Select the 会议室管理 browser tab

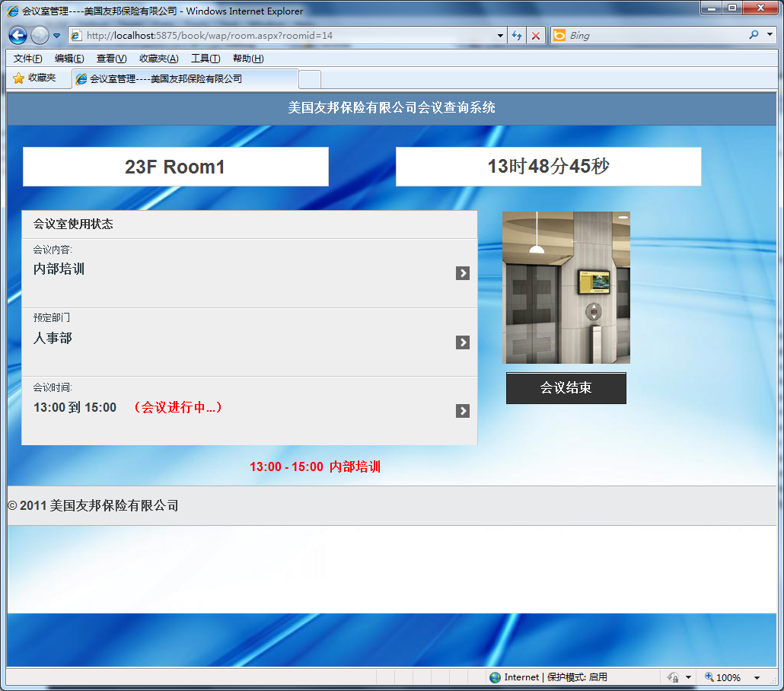pos(186,79)
